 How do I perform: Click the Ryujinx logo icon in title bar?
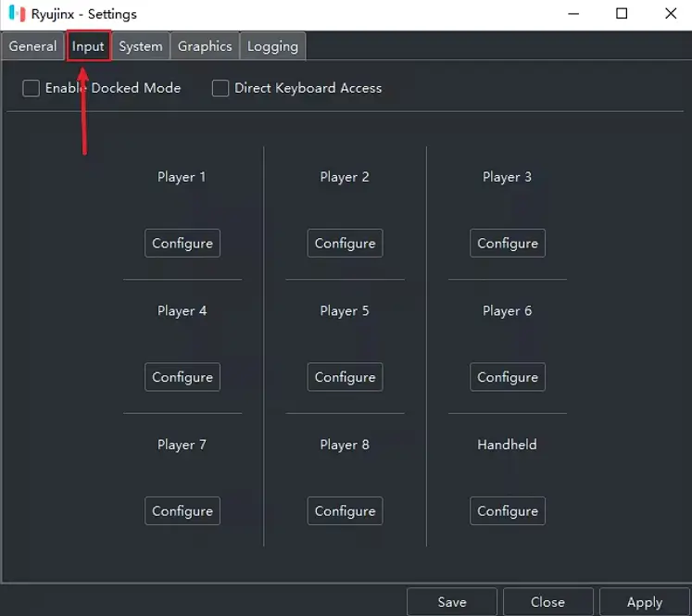pos(17,14)
